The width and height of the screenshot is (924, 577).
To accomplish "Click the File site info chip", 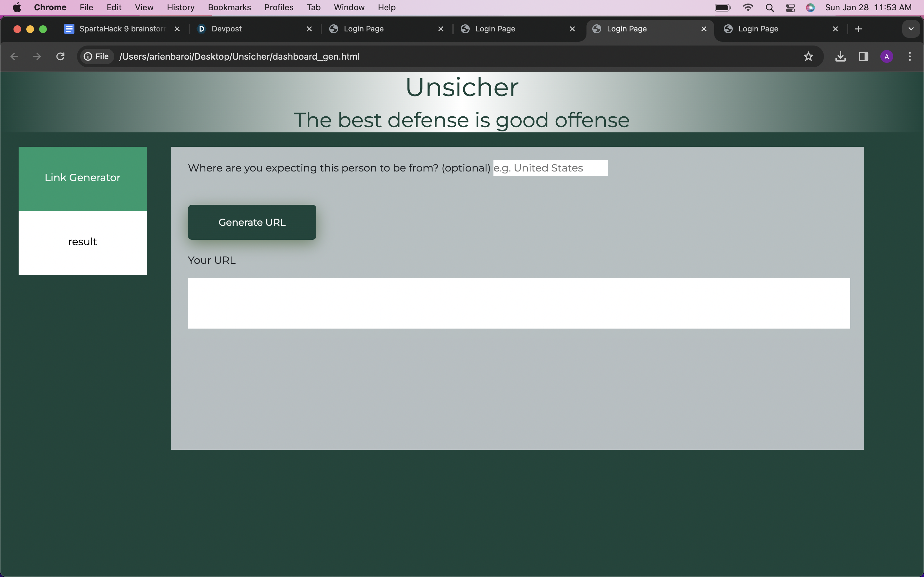I will tap(97, 56).
